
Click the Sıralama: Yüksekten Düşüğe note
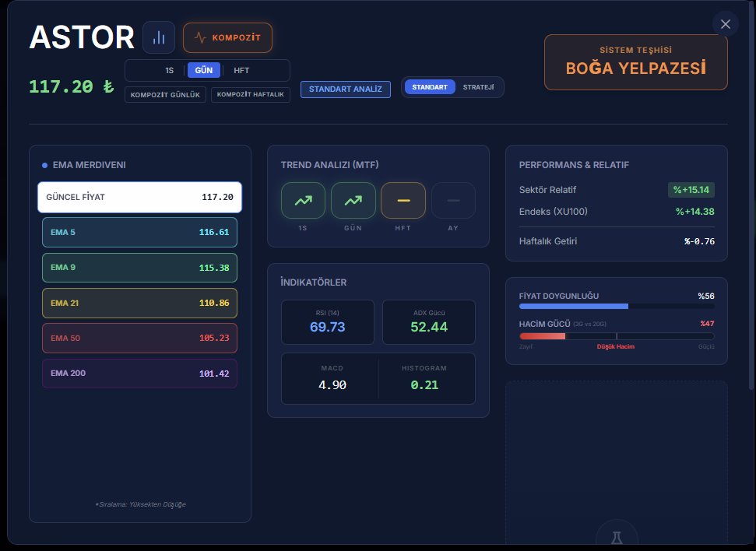click(141, 504)
